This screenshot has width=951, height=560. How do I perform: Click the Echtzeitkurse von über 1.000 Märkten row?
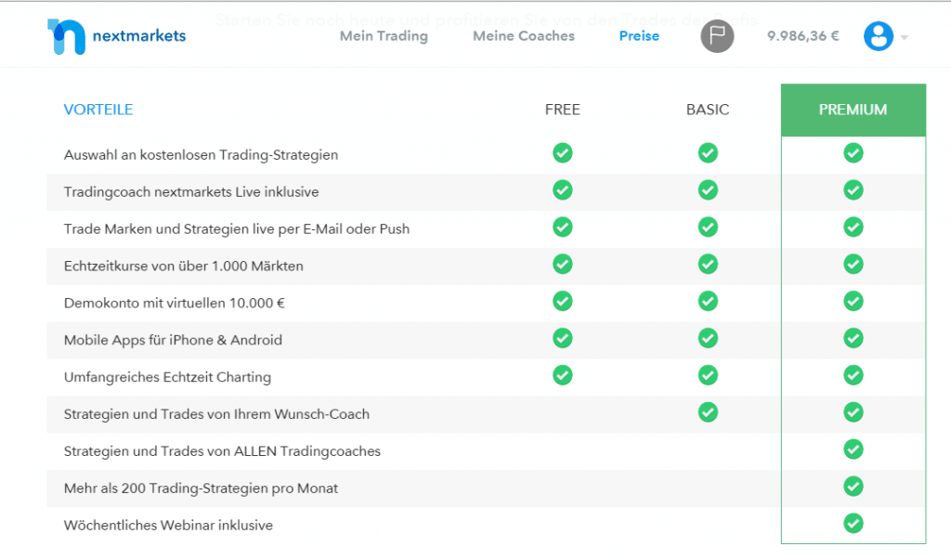point(184,266)
